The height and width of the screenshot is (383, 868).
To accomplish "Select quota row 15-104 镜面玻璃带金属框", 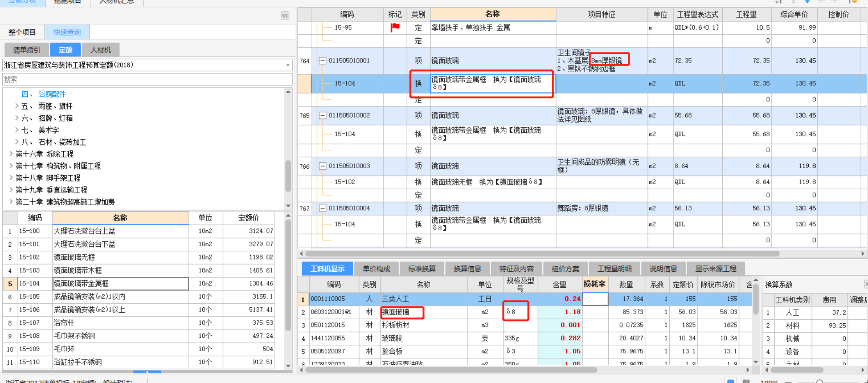I will tap(139, 284).
